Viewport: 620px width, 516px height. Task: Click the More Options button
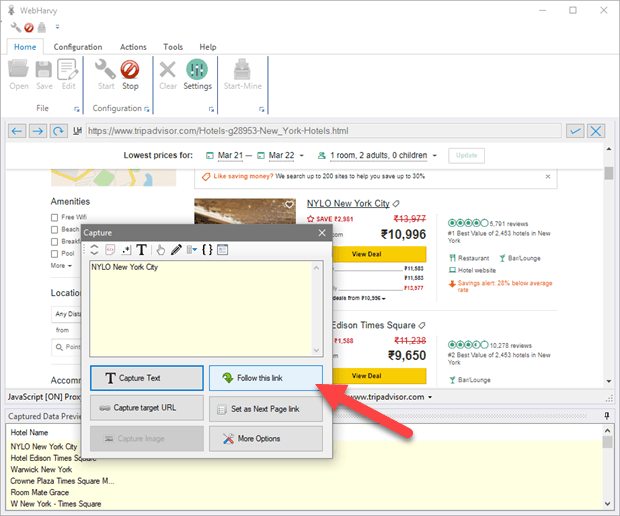(x=266, y=439)
